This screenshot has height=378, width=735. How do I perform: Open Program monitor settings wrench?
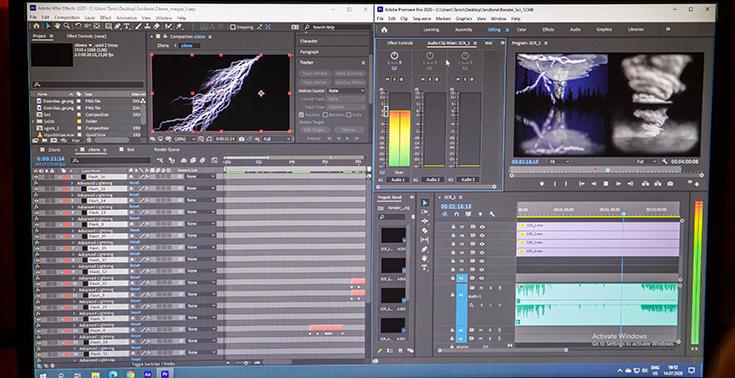(665, 161)
